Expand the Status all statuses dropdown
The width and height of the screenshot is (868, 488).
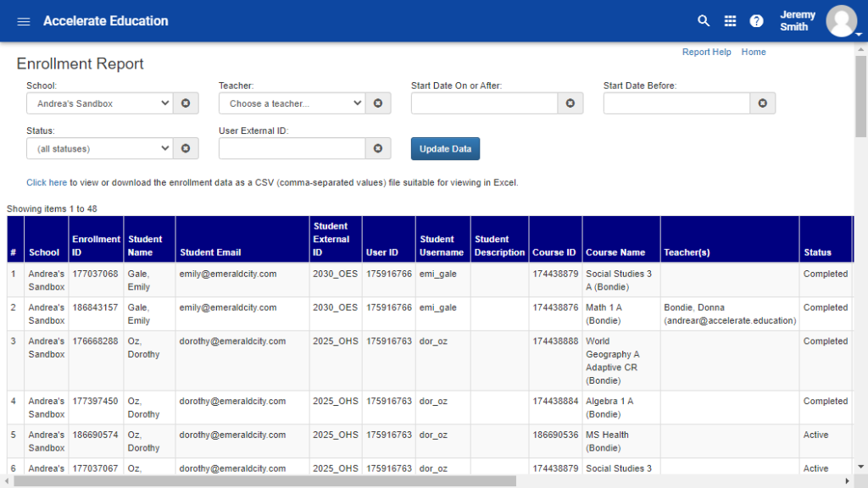pyautogui.click(x=99, y=148)
